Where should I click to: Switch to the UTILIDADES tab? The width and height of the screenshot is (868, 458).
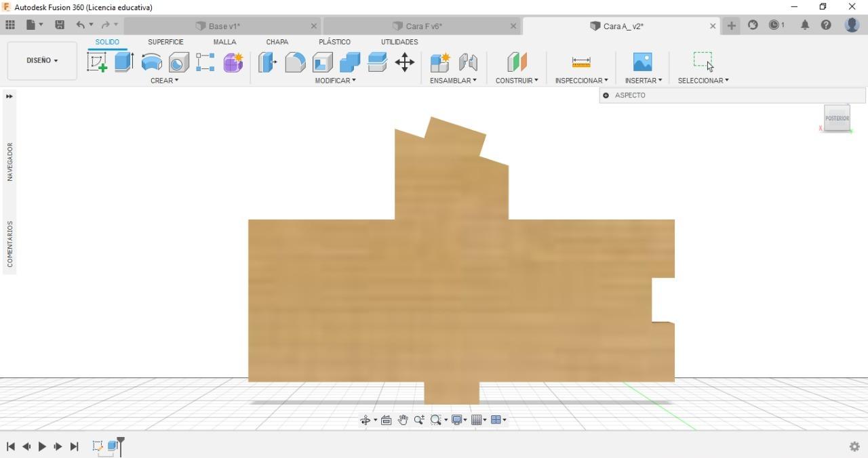pos(399,42)
